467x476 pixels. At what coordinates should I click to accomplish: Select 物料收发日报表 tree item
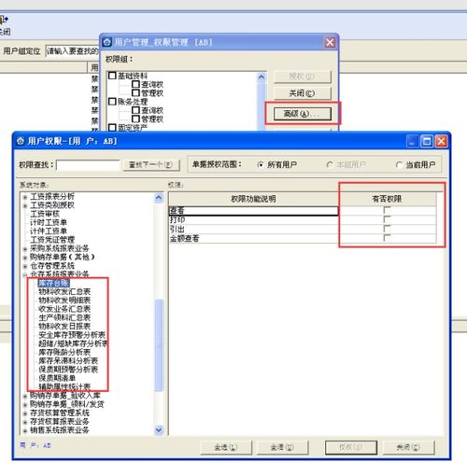(64, 327)
